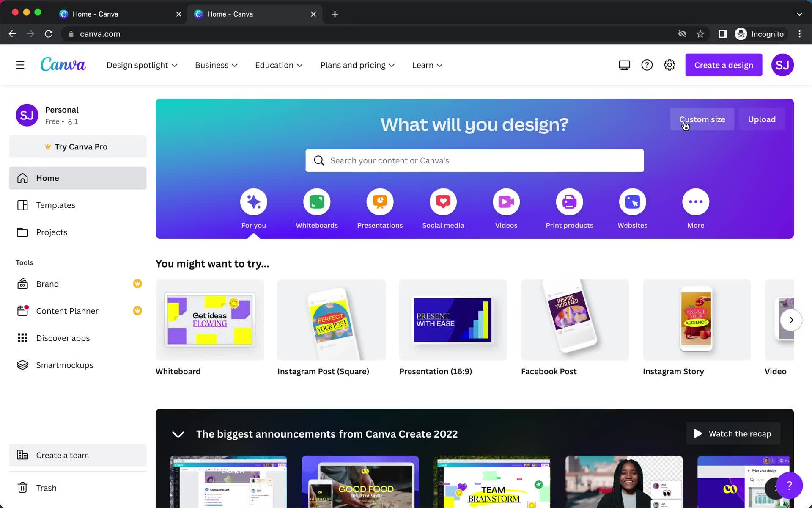Open the Instagram Story thumbnail
Image resolution: width=812 pixels, height=508 pixels.
(697, 320)
